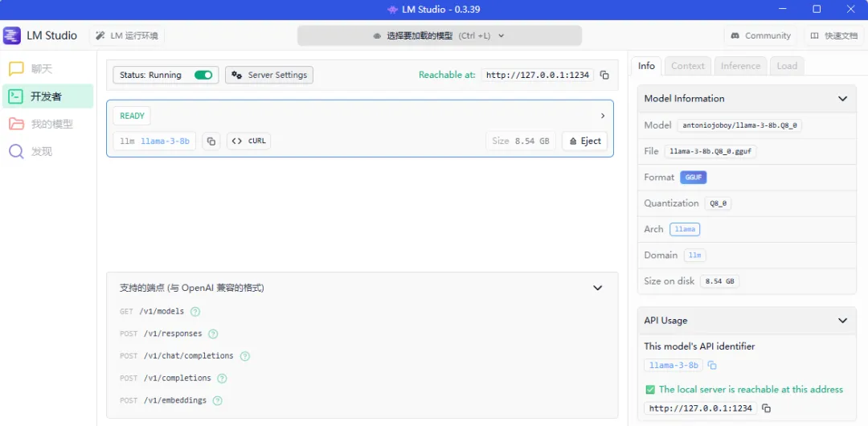Click the llama-3-8b API identifier badge

point(674,365)
